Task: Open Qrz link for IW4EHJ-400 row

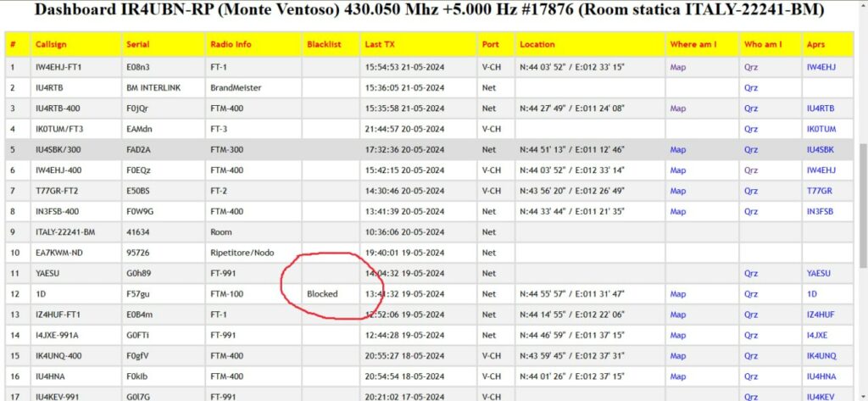Action: (x=751, y=170)
